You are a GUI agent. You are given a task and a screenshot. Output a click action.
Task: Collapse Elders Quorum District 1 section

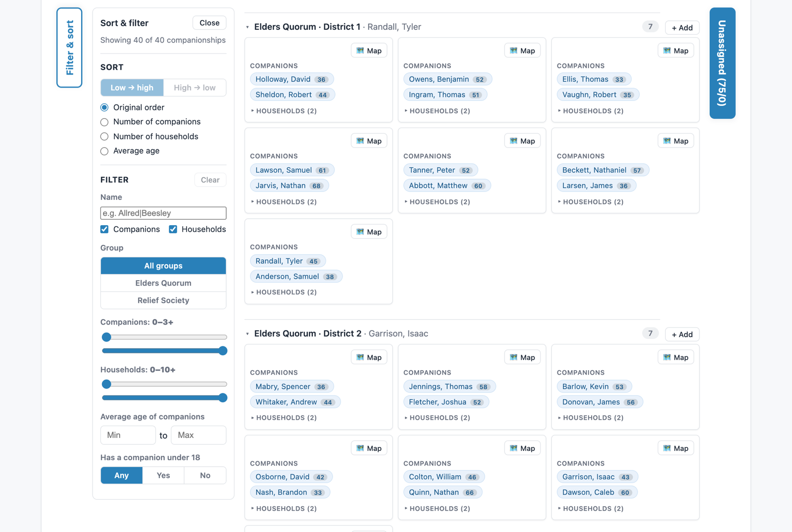point(247,27)
